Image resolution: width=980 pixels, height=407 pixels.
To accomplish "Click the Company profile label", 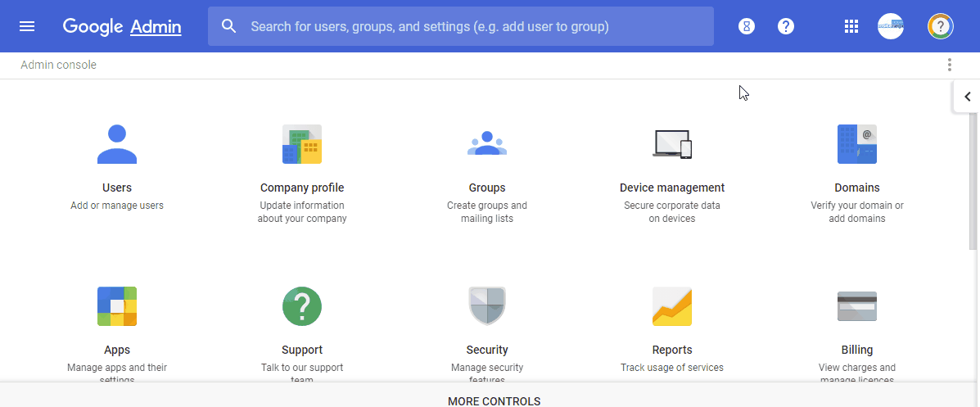I will click(302, 188).
